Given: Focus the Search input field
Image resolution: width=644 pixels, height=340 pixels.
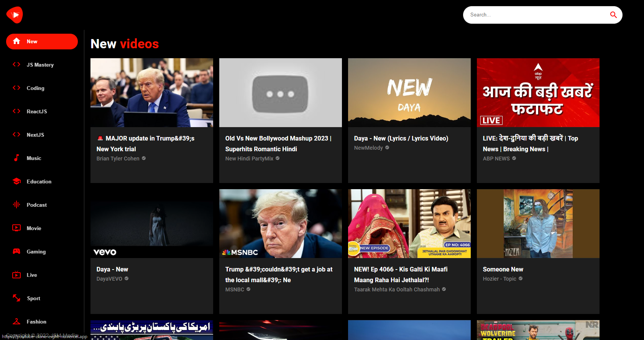Looking at the screenshot, I should [537, 15].
